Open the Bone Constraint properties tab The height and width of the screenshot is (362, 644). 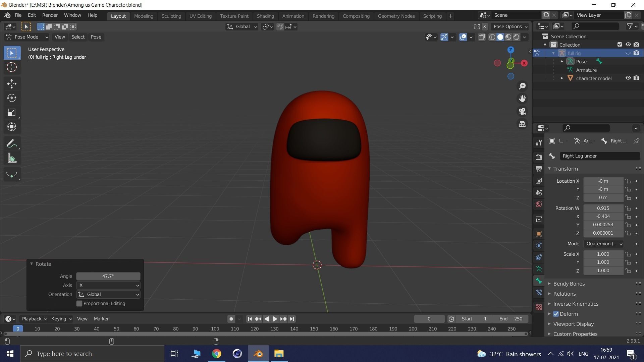539,293
